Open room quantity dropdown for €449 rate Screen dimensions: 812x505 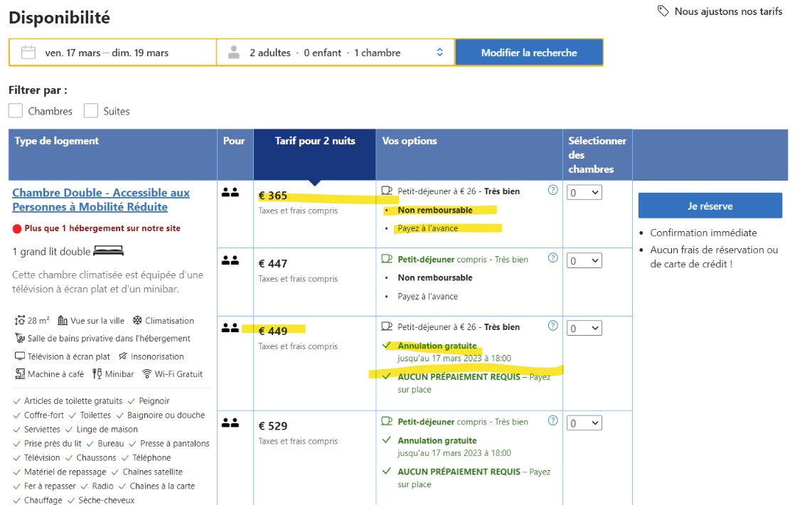[584, 329]
